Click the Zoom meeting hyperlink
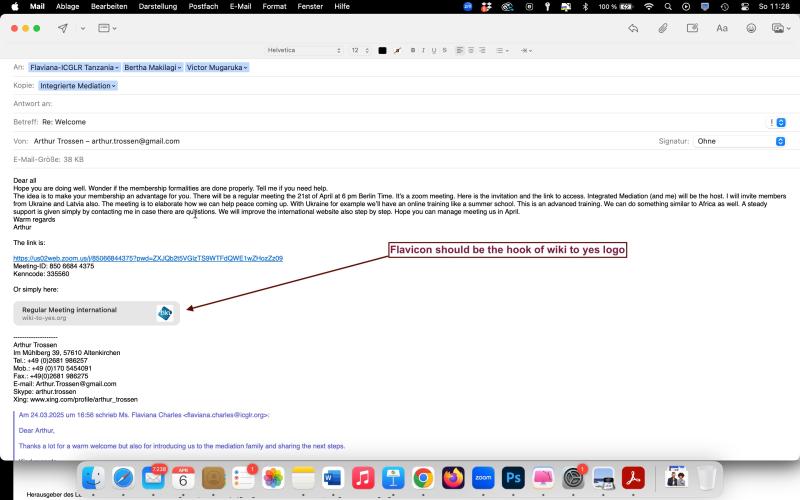The width and height of the screenshot is (800, 500). tap(148, 258)
